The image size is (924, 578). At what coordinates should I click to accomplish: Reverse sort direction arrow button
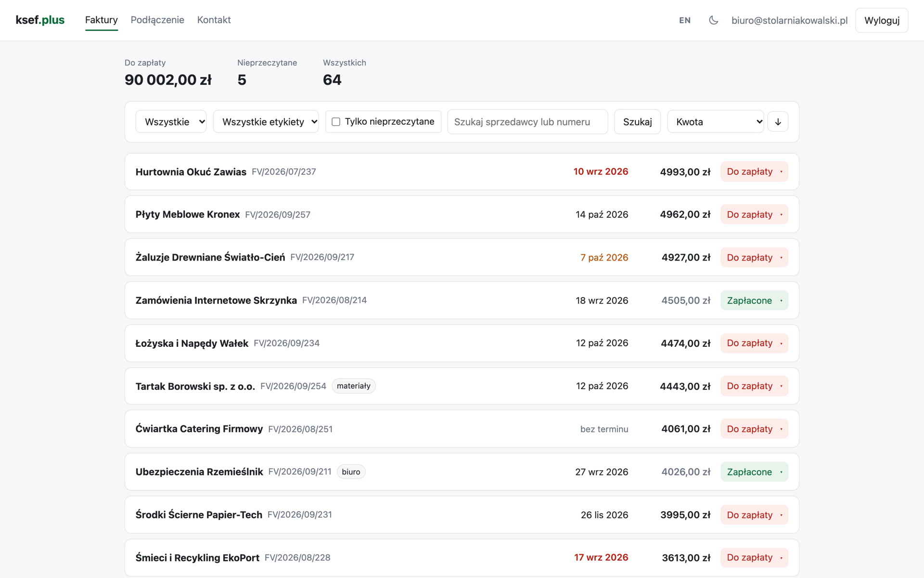click(778, 122)
